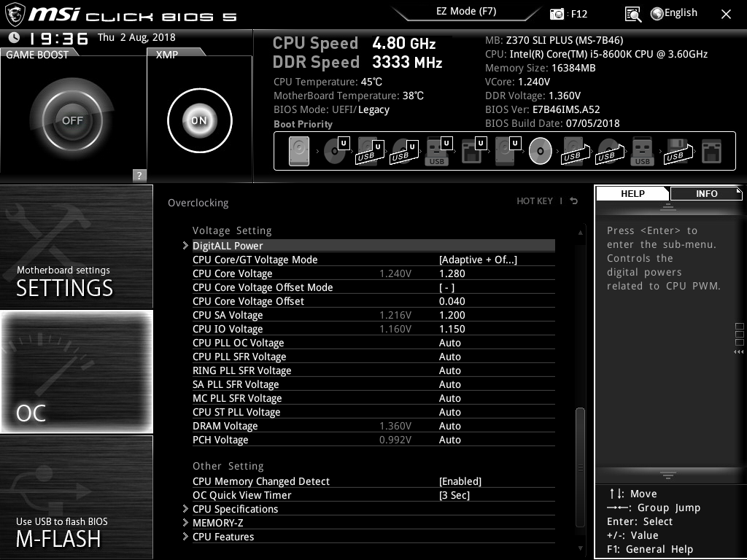Select the CPU PLL SFR Voltage row

pos(373,357)
